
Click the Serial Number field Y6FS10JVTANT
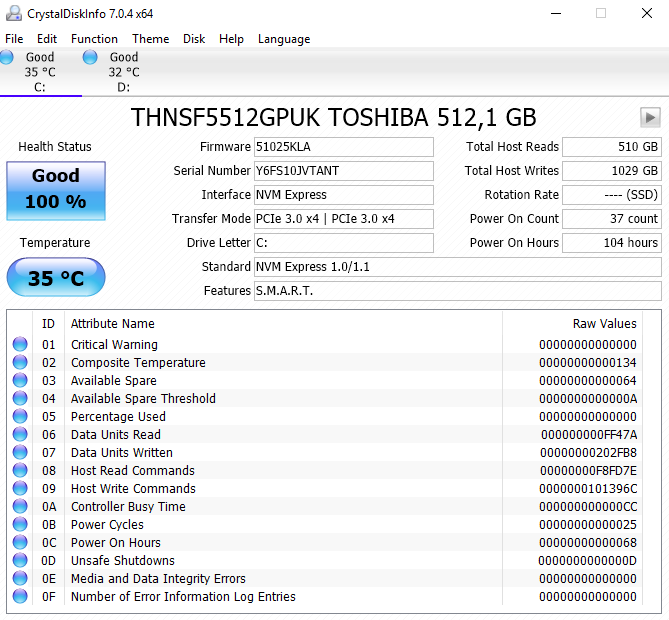click(x=344, y=171)
